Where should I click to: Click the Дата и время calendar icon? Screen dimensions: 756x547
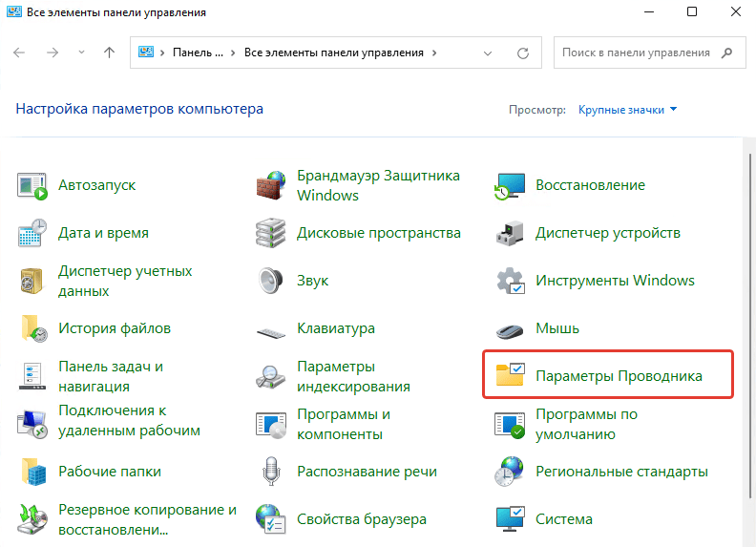click(32, 233)
